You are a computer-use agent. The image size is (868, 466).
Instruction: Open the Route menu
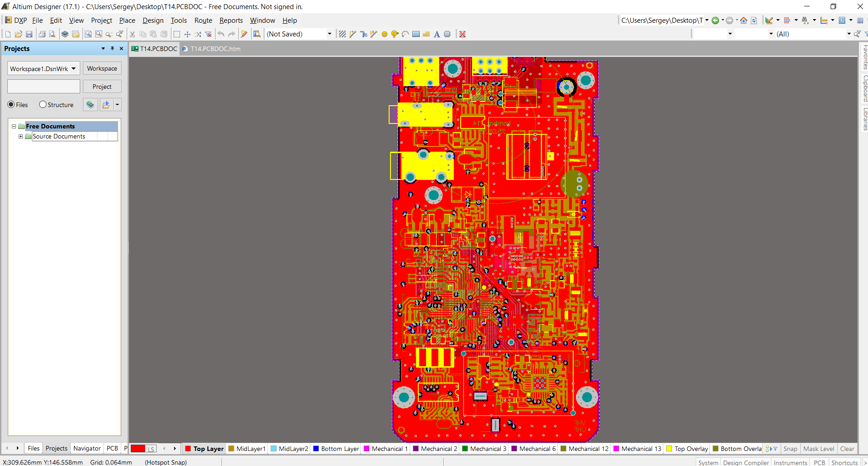pos(203,20)
